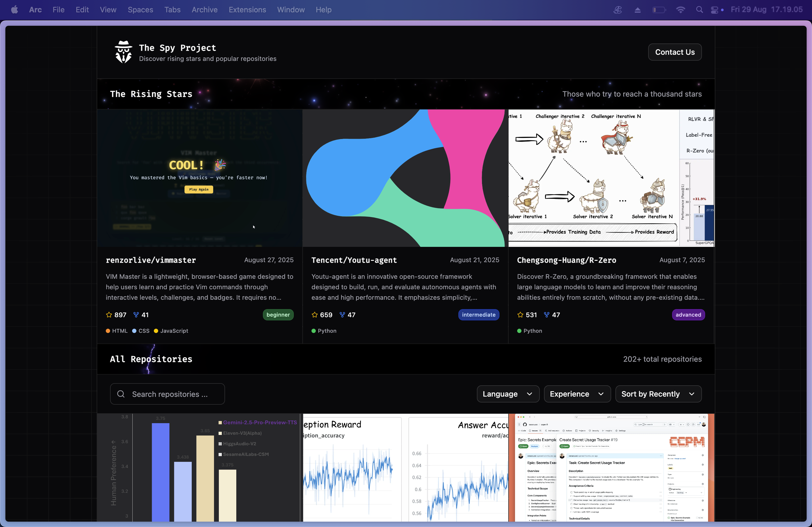Open the Apple menu
The image size is (812, 527).
coord(14,10)
